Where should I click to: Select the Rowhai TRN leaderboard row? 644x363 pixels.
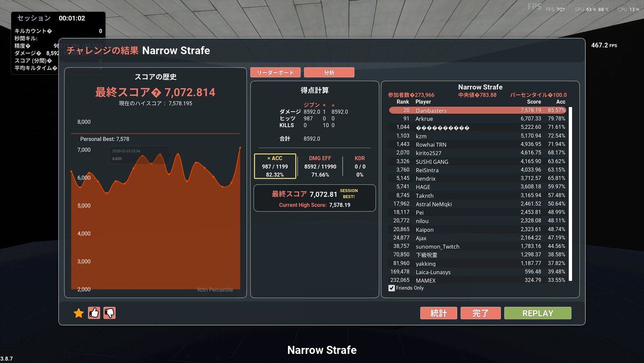[477, 144]
